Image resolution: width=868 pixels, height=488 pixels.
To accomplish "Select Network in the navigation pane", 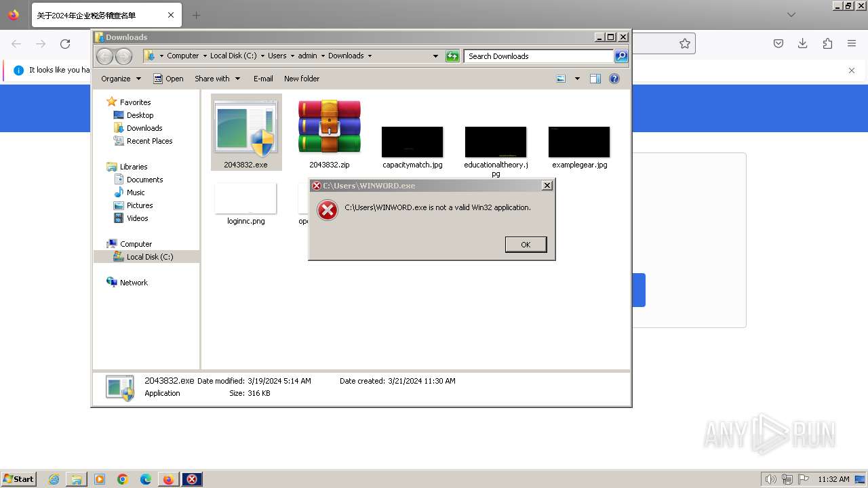I will tap(134, 283).
